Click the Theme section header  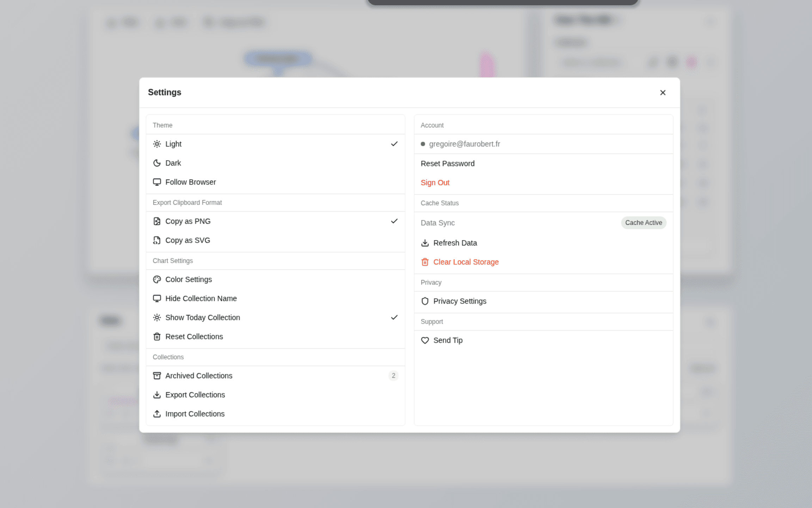(x=162, y=125)
